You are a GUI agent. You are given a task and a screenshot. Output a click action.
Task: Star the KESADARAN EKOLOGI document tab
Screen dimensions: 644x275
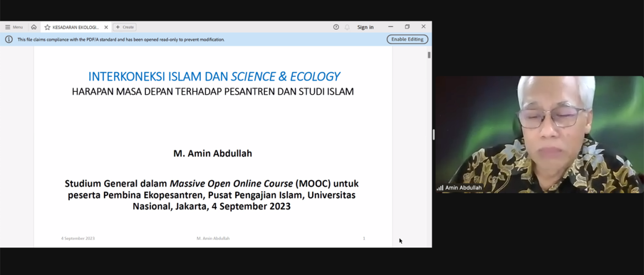tap(47, 27)
